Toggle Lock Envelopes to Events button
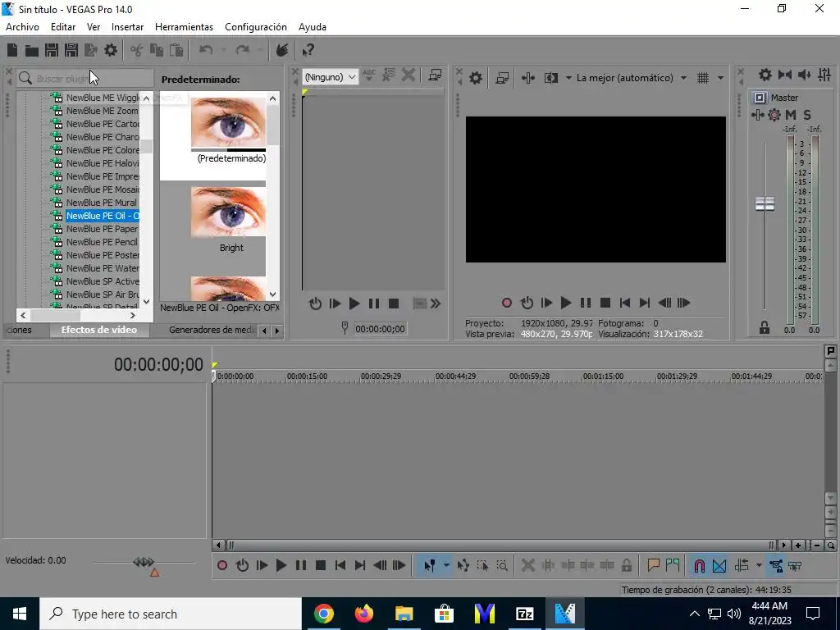 pyautogui.click(x=776, y=566)
